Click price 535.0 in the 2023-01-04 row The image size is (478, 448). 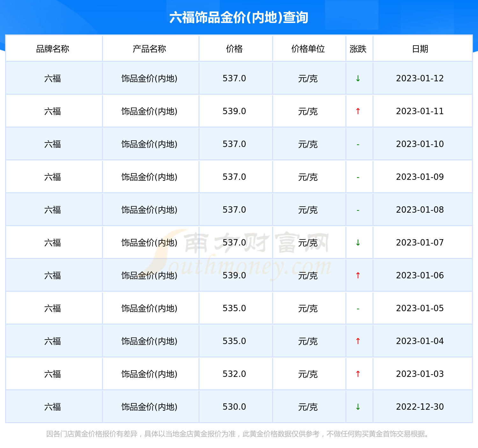pos(234,341)
